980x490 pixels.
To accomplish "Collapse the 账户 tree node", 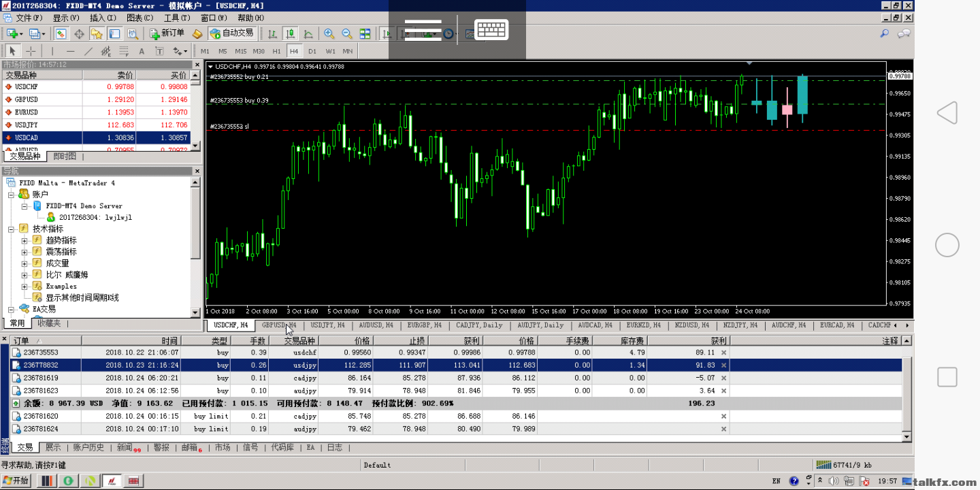I will point(12,195).
